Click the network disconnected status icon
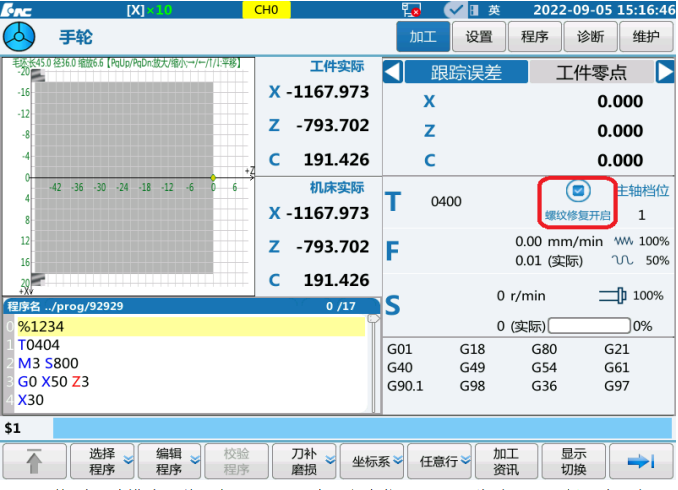This screenshot has height=490, width=678. 411,9
